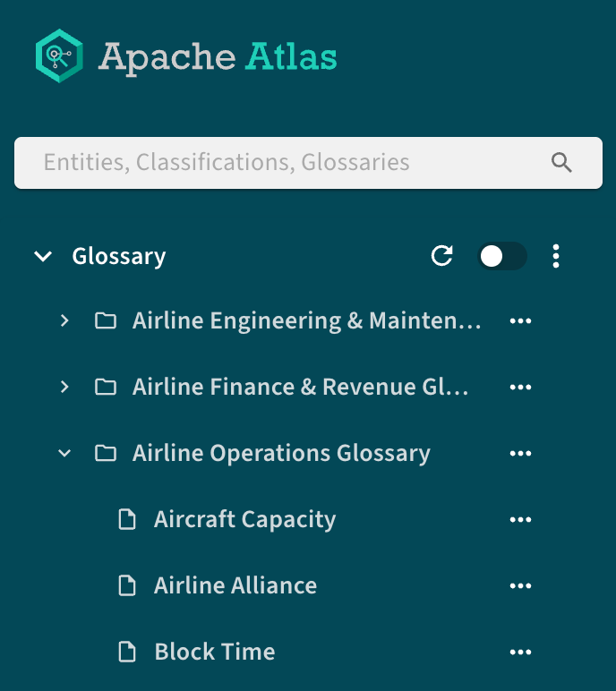
Task: Click the Entities, Classifications, Glossaries search field
Action: tap(308, 163)
